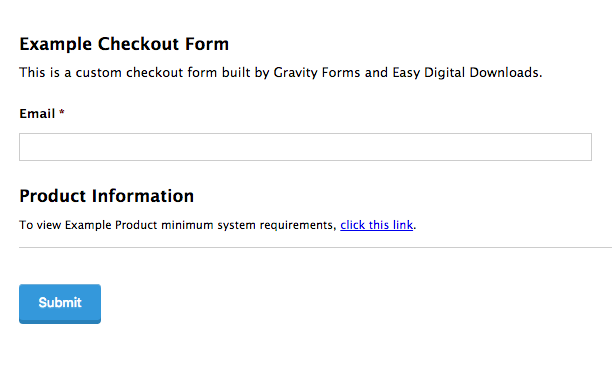The height and width of the screenshot is (368, 612).
Task: Click the 'Example Checkout Form' heading
Action: pyautogui.click(x=124, y=44)
